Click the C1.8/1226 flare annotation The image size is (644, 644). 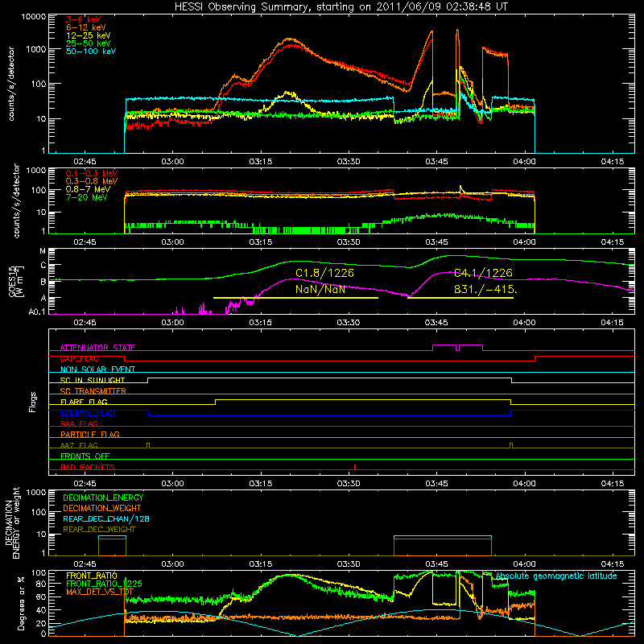pos(324,273)
